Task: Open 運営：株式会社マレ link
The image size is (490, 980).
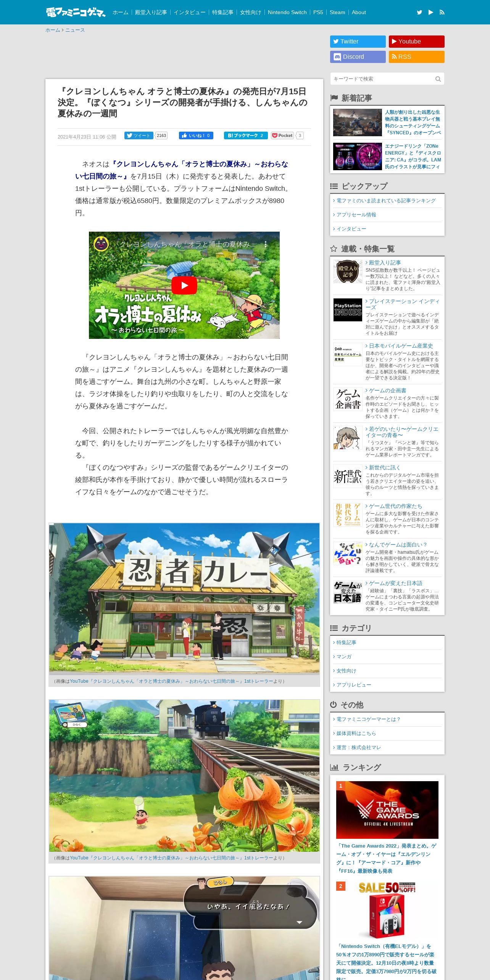Action: [x=359, y=748]
